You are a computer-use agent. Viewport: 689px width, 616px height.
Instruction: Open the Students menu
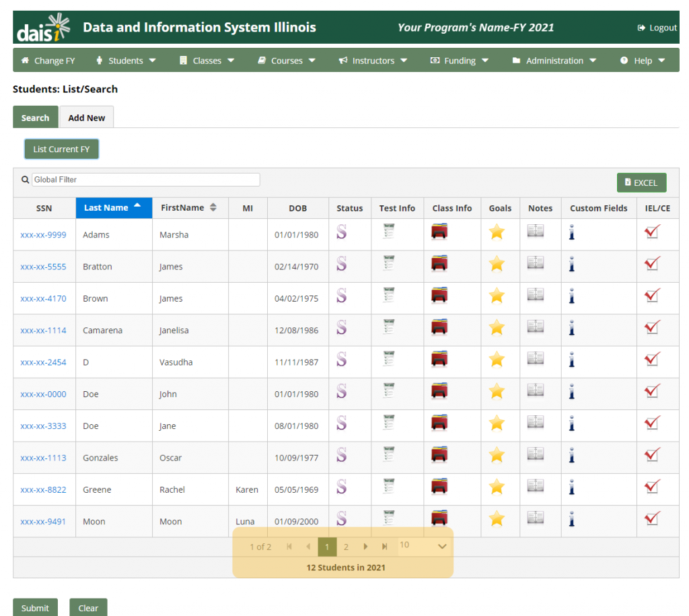tap(126, 60)
